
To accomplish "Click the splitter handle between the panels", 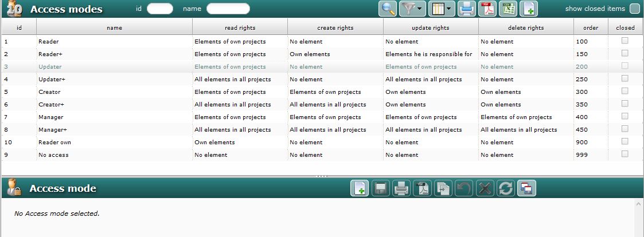I will click(x=322, y=176).
